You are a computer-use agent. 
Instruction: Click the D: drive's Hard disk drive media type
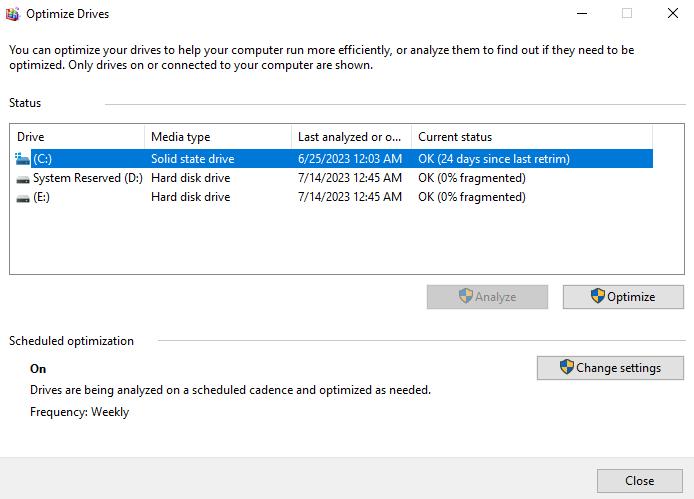pyautogui.click(x=190, y=178)
